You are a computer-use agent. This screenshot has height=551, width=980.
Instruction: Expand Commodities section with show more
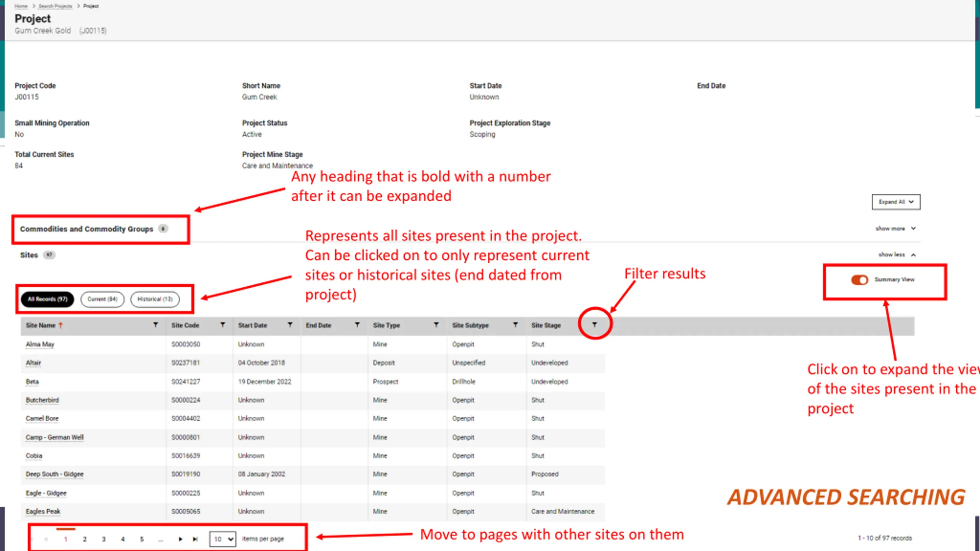895,228
